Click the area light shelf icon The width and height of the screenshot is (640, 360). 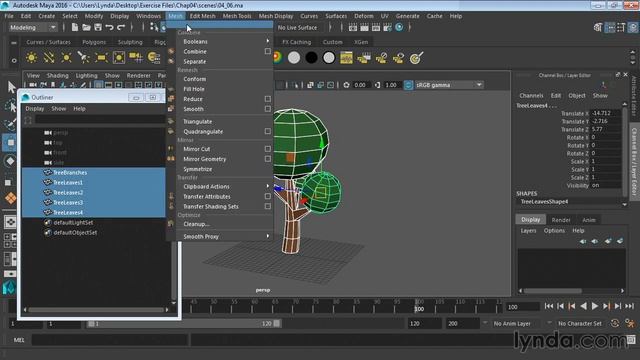(101, 58)
